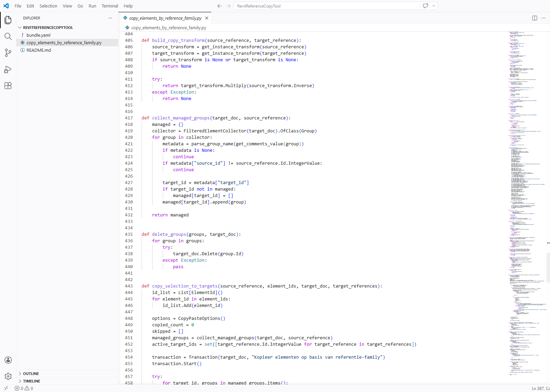Screen dimensions: 550x392
Task: Click the CopyPasteOptions() call on line 448
Action: point(202,318)
